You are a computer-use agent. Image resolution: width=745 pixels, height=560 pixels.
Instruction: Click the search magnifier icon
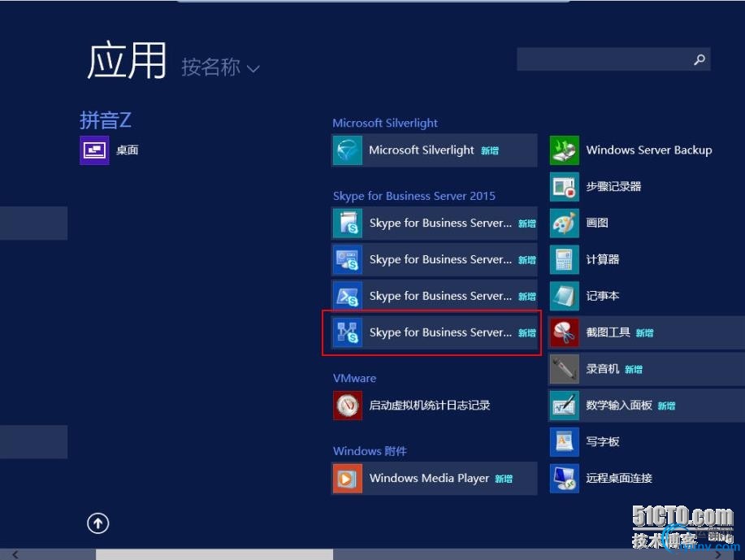point(700,59)
